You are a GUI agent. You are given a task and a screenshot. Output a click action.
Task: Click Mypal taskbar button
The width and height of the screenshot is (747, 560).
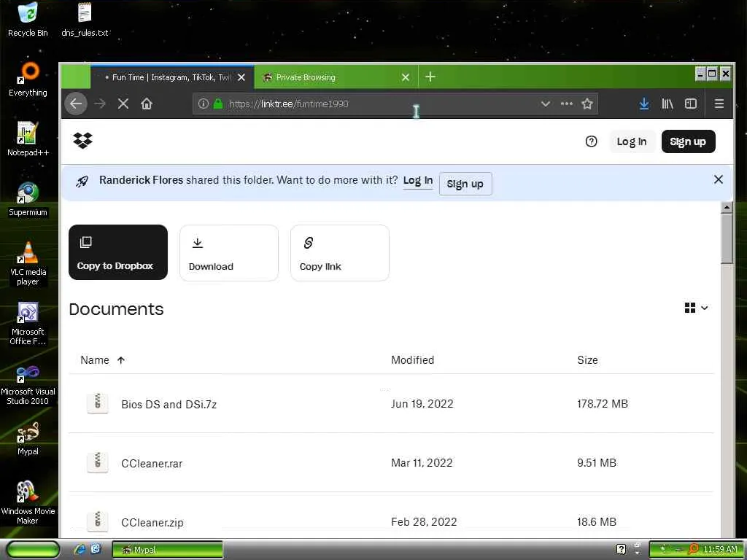pyautogui.click(x=168, y=550)
